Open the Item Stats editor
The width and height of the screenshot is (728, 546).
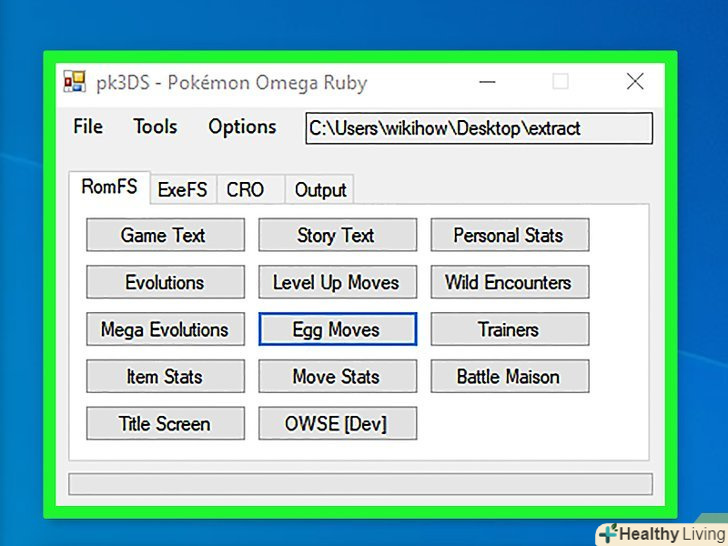pyautogui.click(x=165, y=376)
